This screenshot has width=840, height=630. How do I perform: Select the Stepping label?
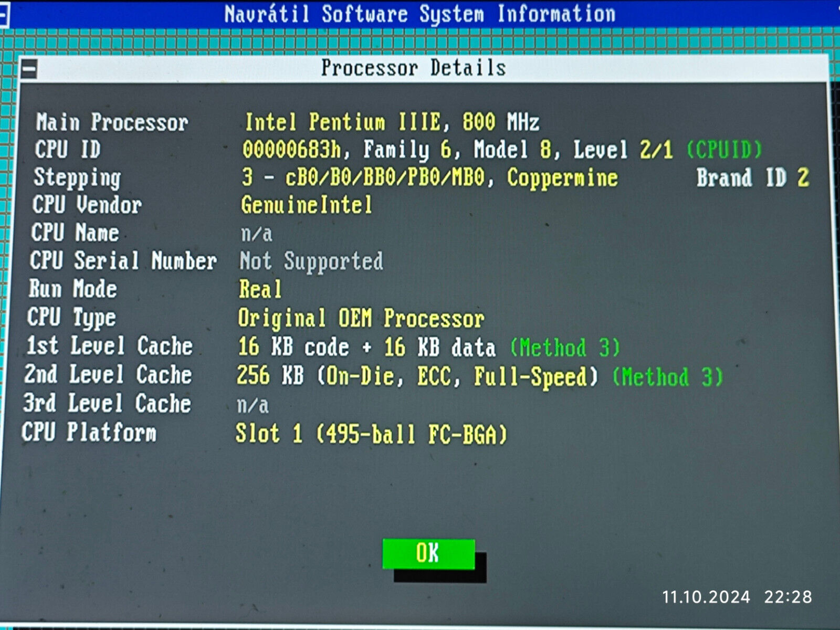pyautogui.click(x=77, y=178)
